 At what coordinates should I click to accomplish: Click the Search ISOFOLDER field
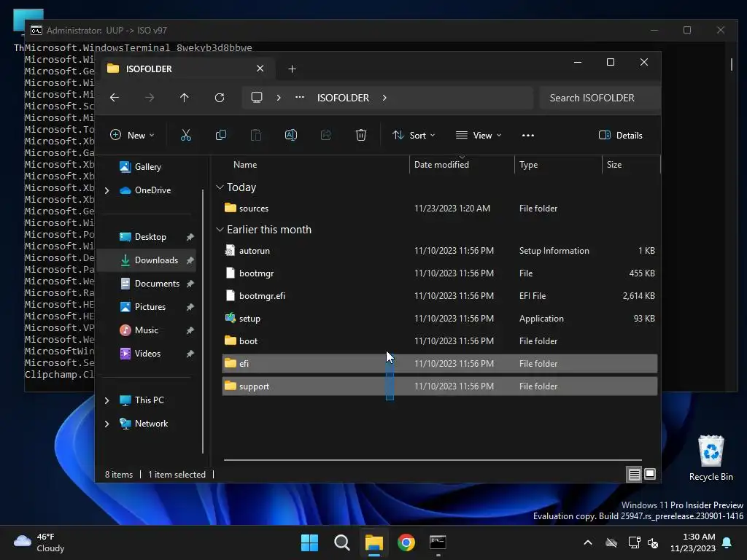click(x=600, y=98)
